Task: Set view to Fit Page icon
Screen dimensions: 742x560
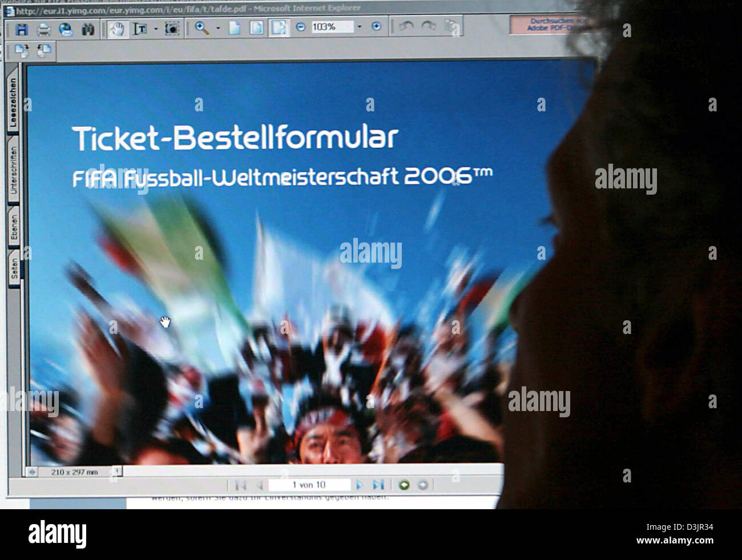Action: (257, 27)
